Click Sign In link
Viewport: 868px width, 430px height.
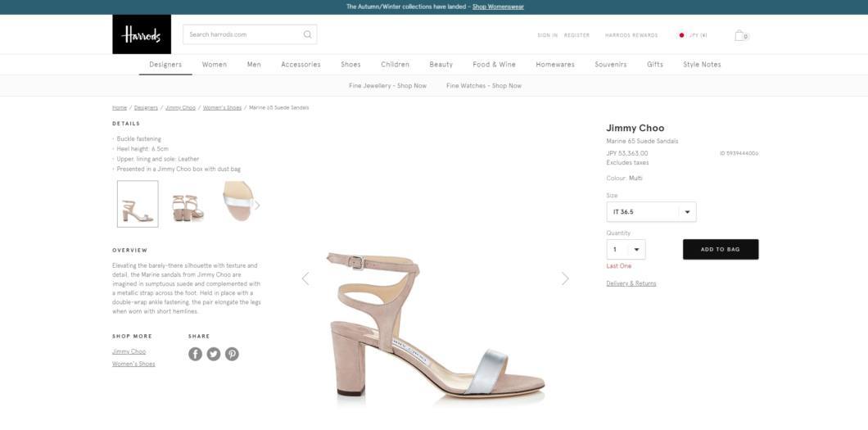548,35
